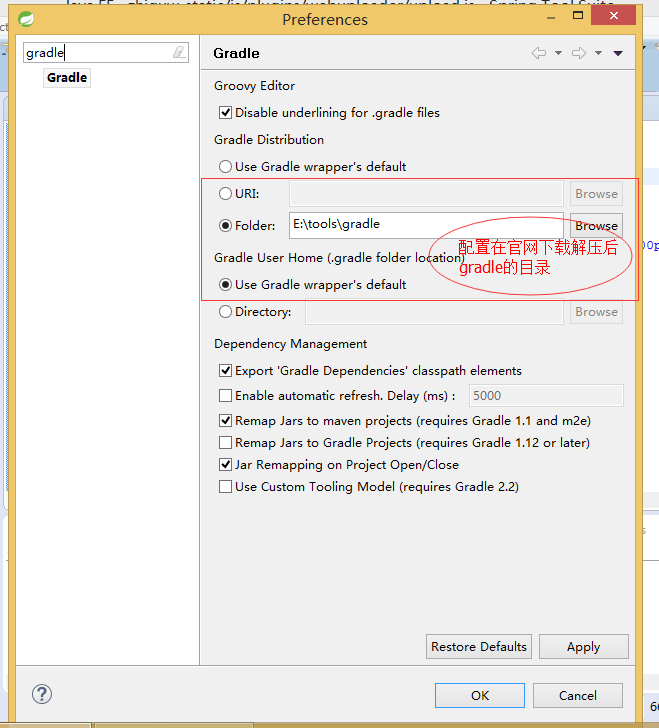Select the Gradle item in preferences tree
This screenshot has width=659, height=728.
(x=67, y=78)
